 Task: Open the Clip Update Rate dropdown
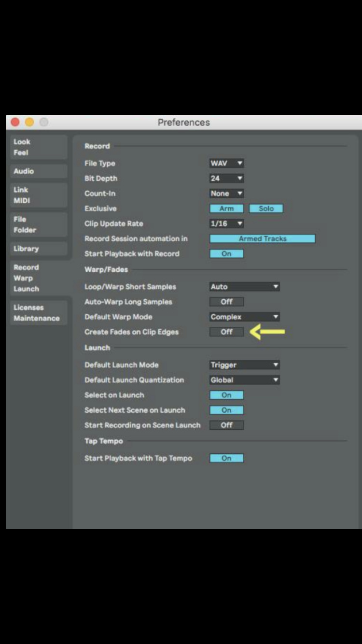tap(226, 224)
